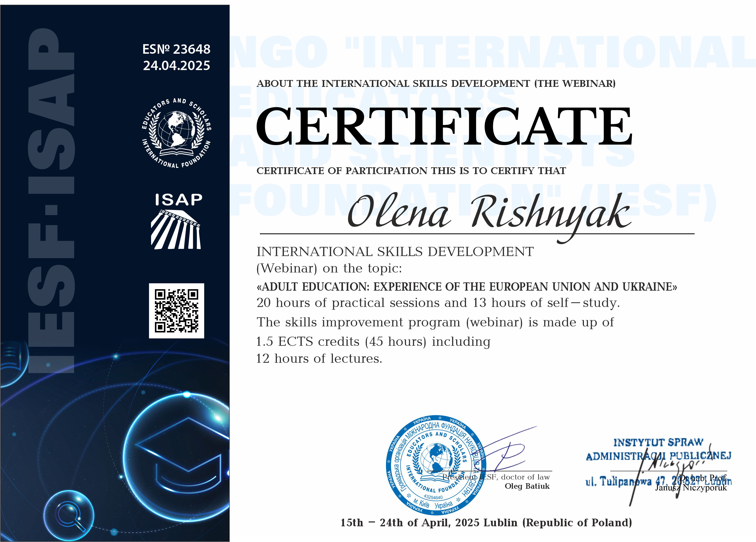Viewport: 756px width, 542px height.
Task: Click the name 'Oleg Batiuk'
Action: 527,486
